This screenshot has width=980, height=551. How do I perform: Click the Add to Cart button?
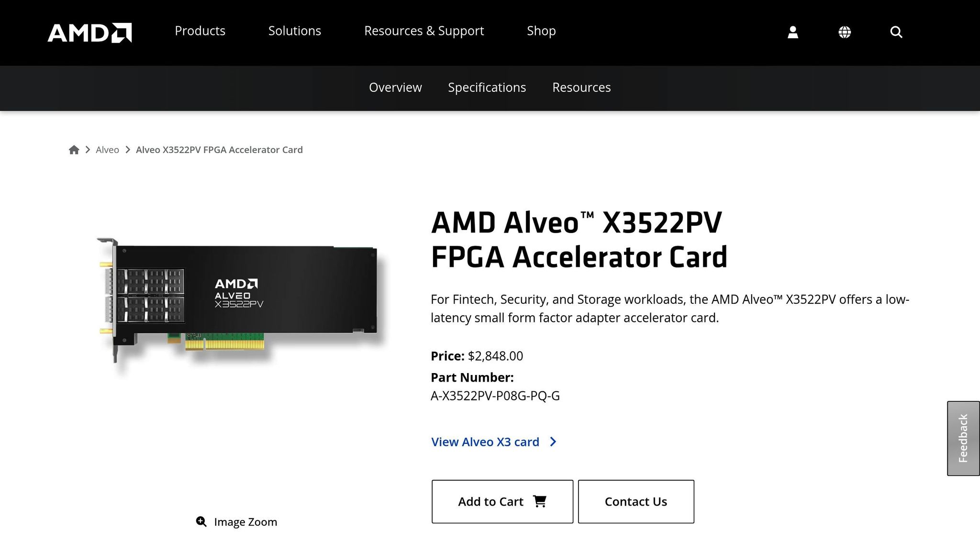click(x=502, y=501)
